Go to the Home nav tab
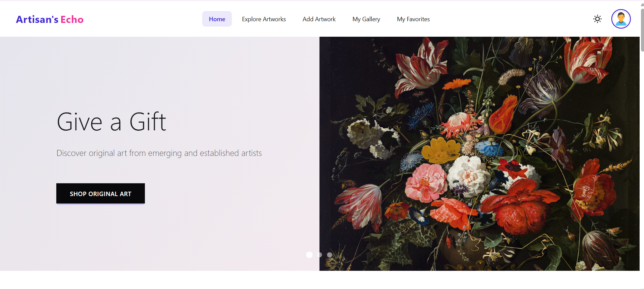This screenshot has height=289, width=644. (217, 19)
